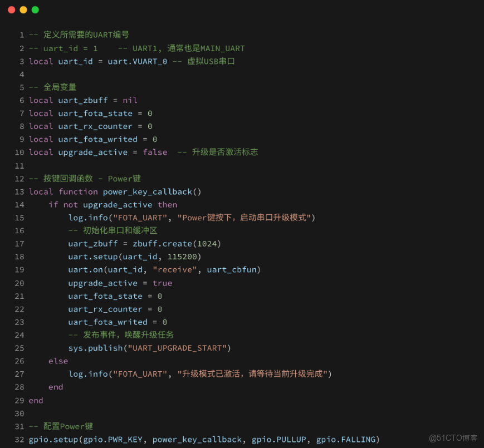Click the 'else' keyword on line 26

click(58, 361)
